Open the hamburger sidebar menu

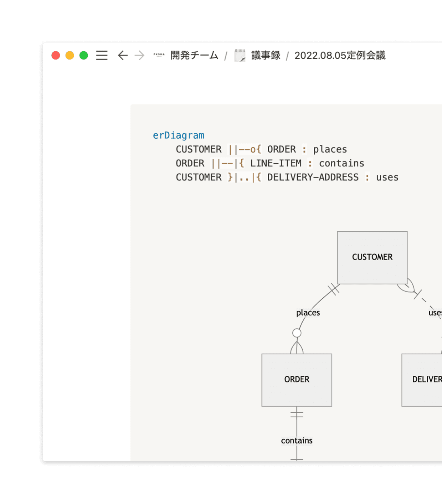point(102,56)
